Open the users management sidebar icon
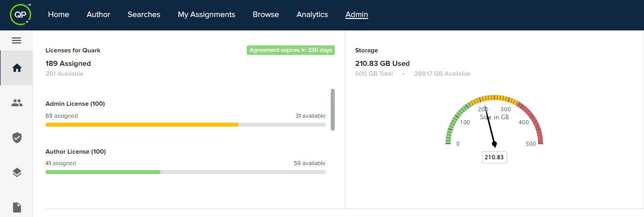The image size is (644, 217). pyautogui.click(x=17, y=103)
